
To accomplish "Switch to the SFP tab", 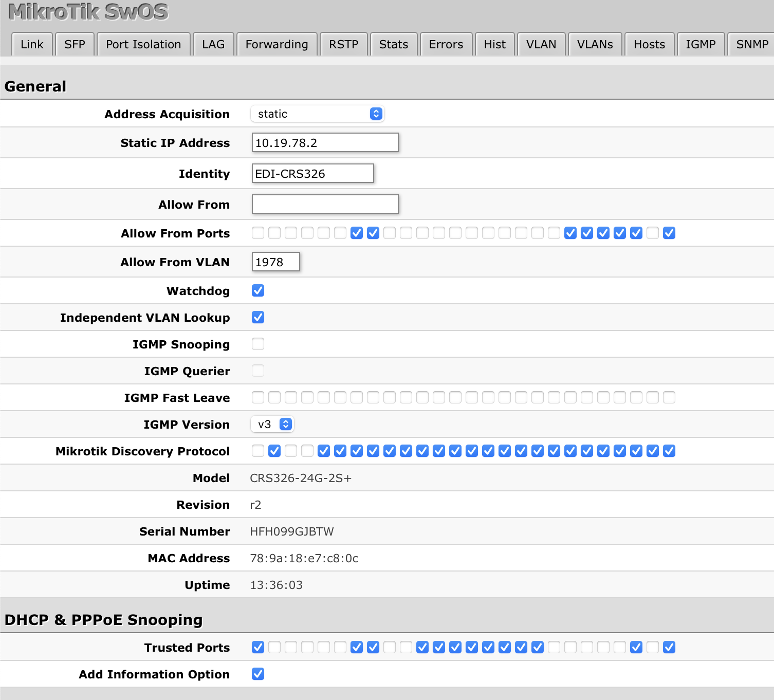I will click(x=75, y=44).
